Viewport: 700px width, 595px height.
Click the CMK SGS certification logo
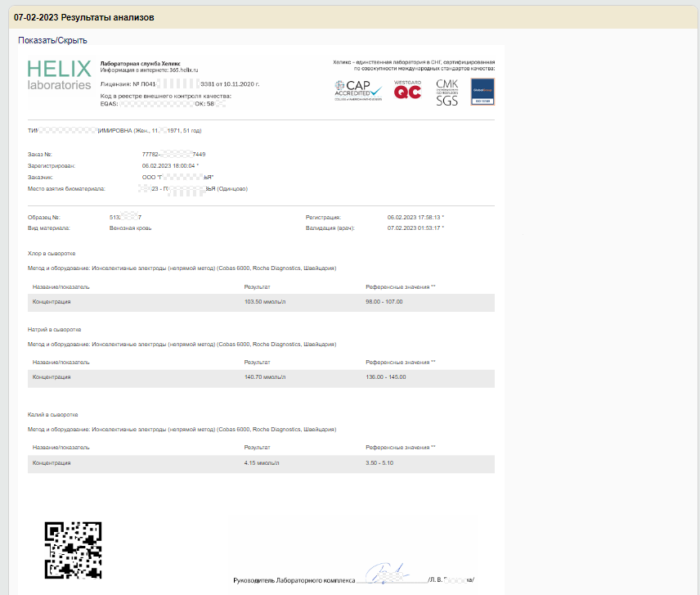pyautogui.click(x=446, y=92)
